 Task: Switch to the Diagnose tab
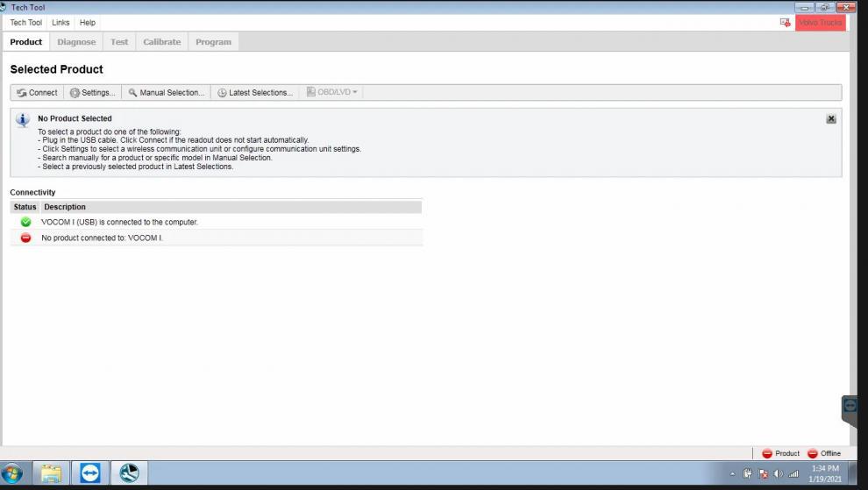76,42
